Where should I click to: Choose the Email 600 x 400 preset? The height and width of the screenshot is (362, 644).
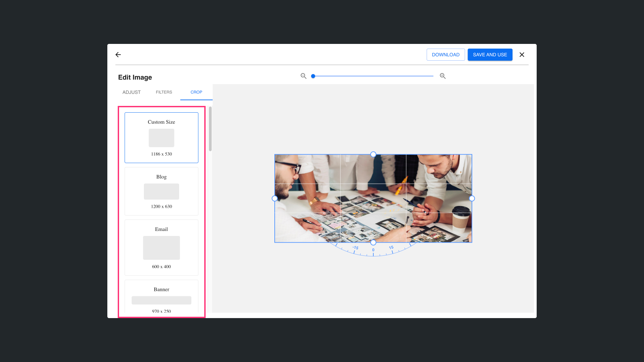pyautogui.click(x=161, y=248)
